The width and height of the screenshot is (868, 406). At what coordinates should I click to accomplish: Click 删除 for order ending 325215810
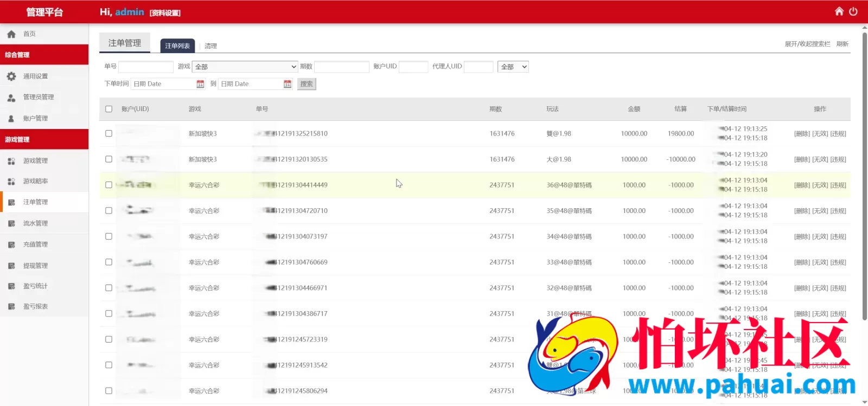(802, 134)
